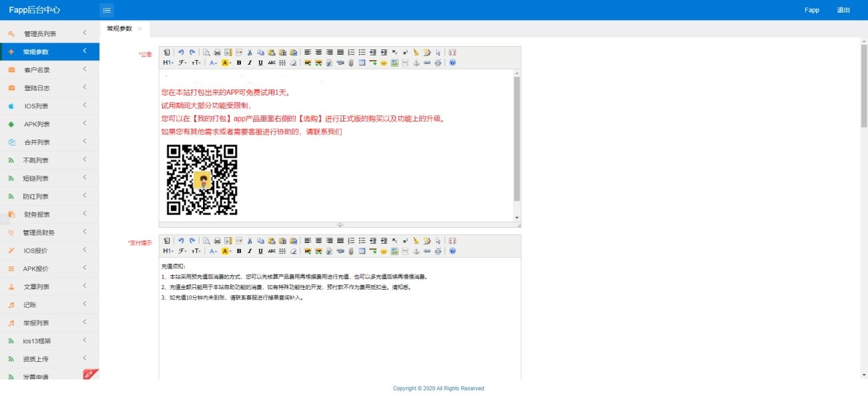868x398 pixels.
Task: Click Fapp后台中心 logo title
Action: tap(35, 10)
